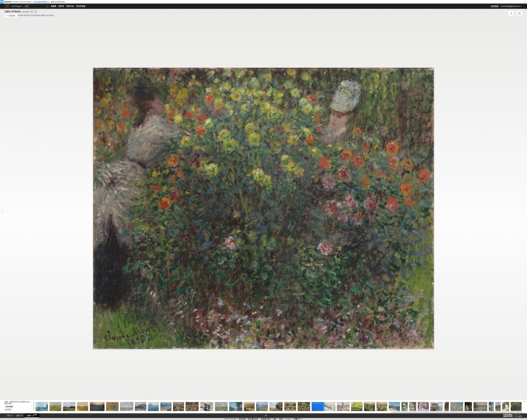Click the slideshow play button at top right
The width and height of the screenshot is (527, 420).
(x=511, y=13)
